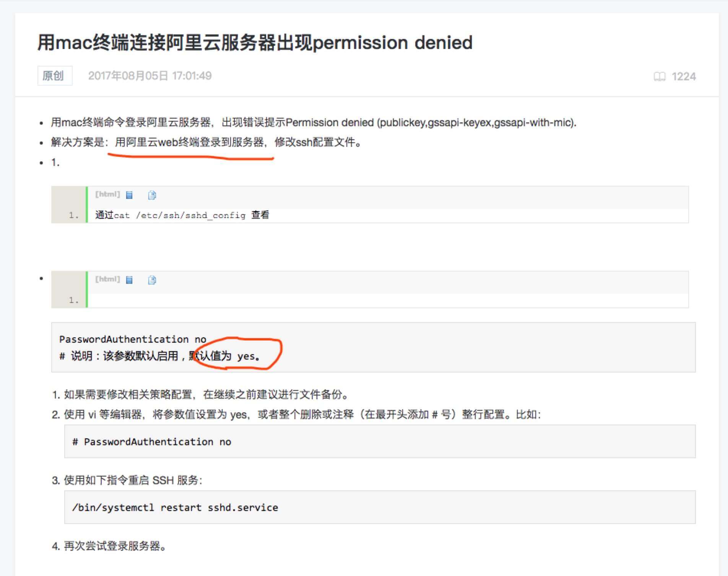Click the [html] label of second code block
728x576 pixels.
(x=107, y=279)
